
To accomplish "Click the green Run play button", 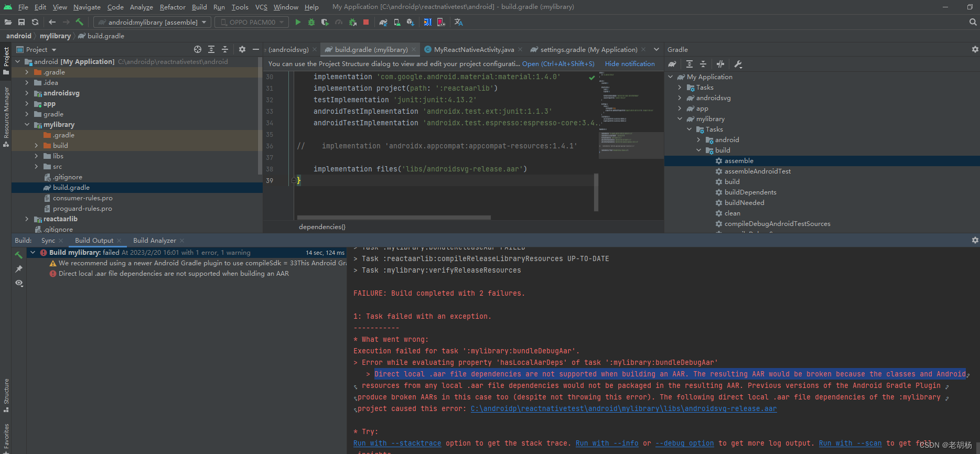I will [x=298, y=22].
